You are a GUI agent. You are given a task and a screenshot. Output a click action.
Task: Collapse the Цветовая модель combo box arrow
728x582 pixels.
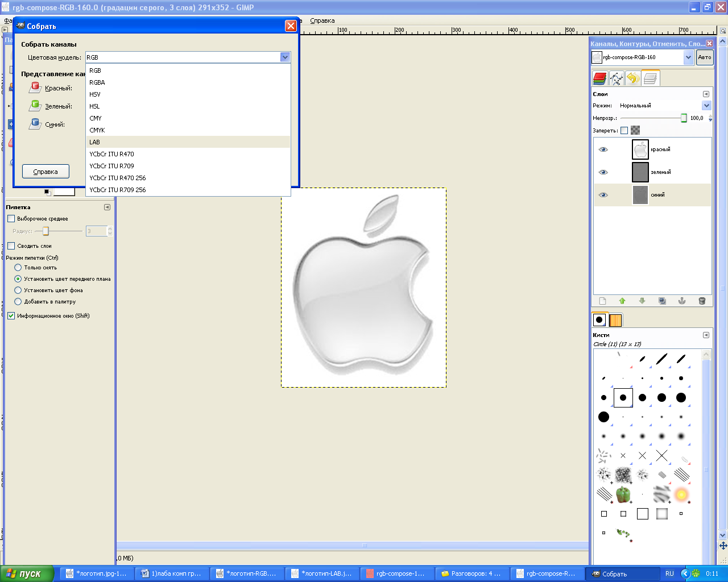point(285,57)
